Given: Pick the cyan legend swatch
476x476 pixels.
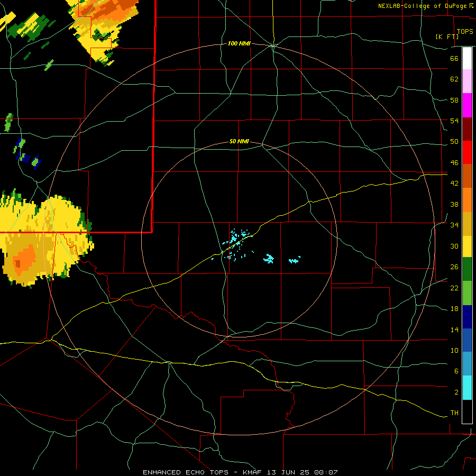Looking at the screenshot, I should click(467, 388).
